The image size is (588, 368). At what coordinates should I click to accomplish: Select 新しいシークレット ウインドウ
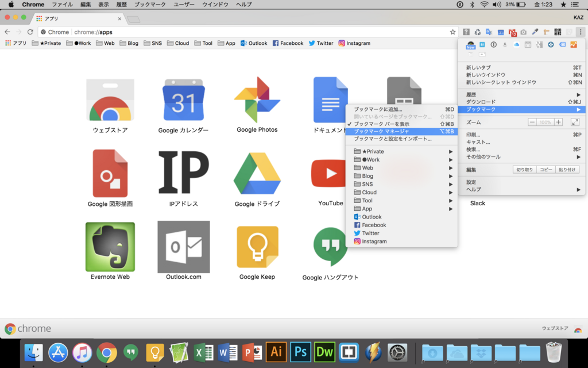(x=521, y=82)
